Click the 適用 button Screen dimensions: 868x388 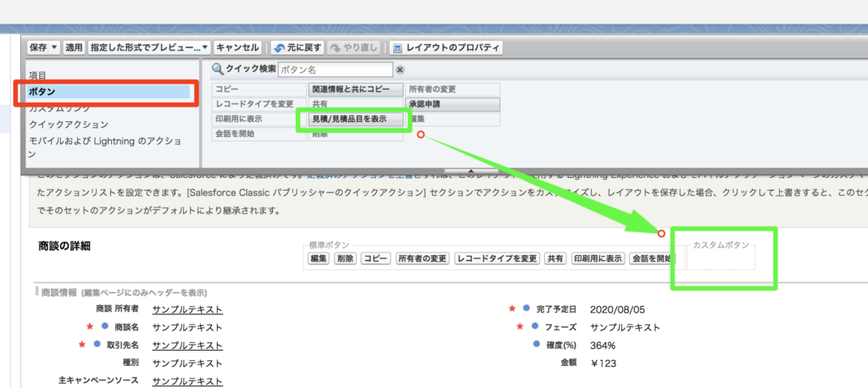(74, 47)
